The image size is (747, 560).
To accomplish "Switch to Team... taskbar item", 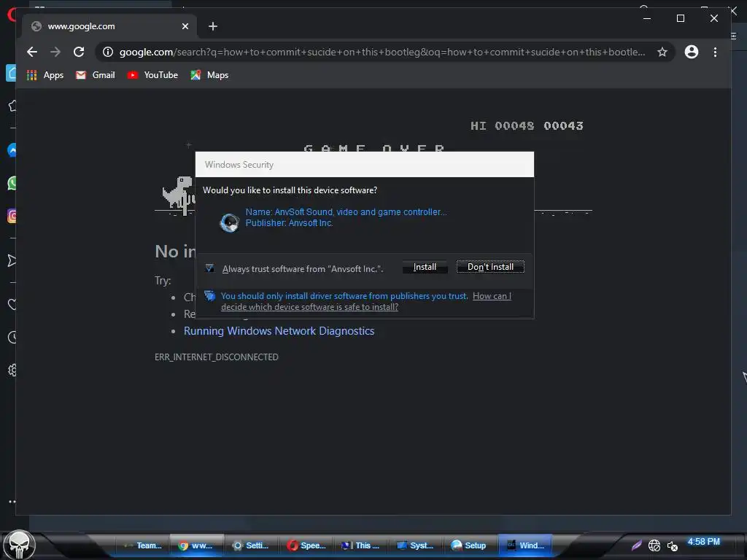I will [x=142, y=545].
